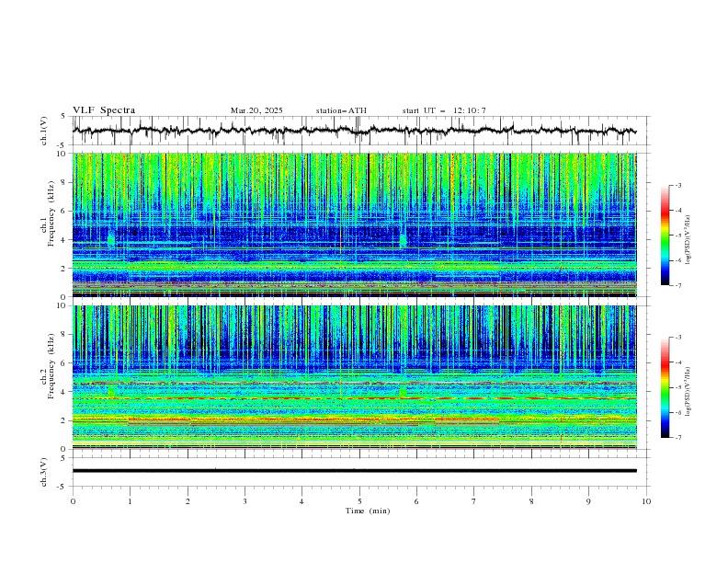Click the Time axis tick label "10"
The width and height of the screenshot is (728, 563).
[x=646, y=501]
